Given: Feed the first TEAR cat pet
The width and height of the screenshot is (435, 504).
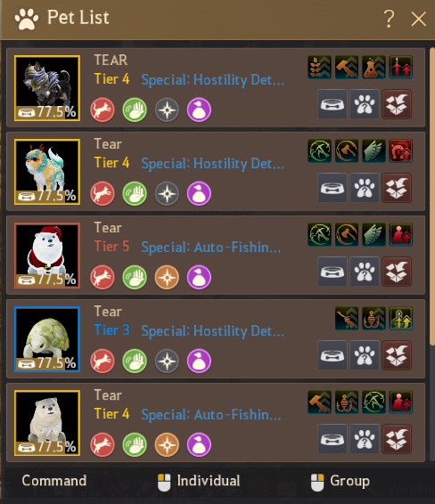Looking at the screenshot, I should (x=332, y=104).
